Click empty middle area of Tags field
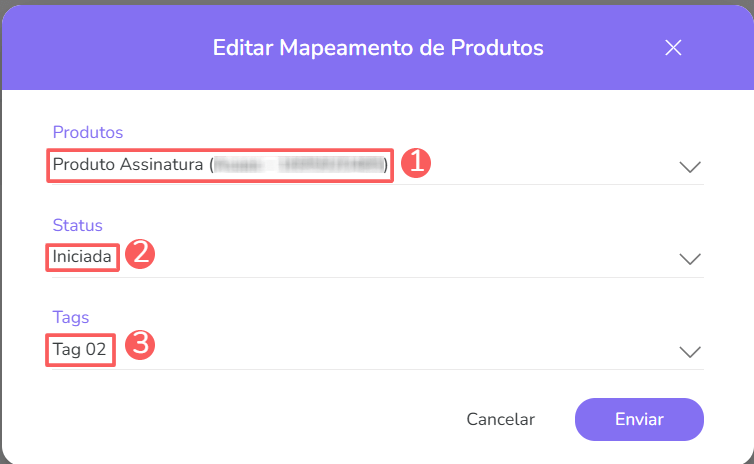The width and height of the screenshot is (754, 464). click(400, 350)
